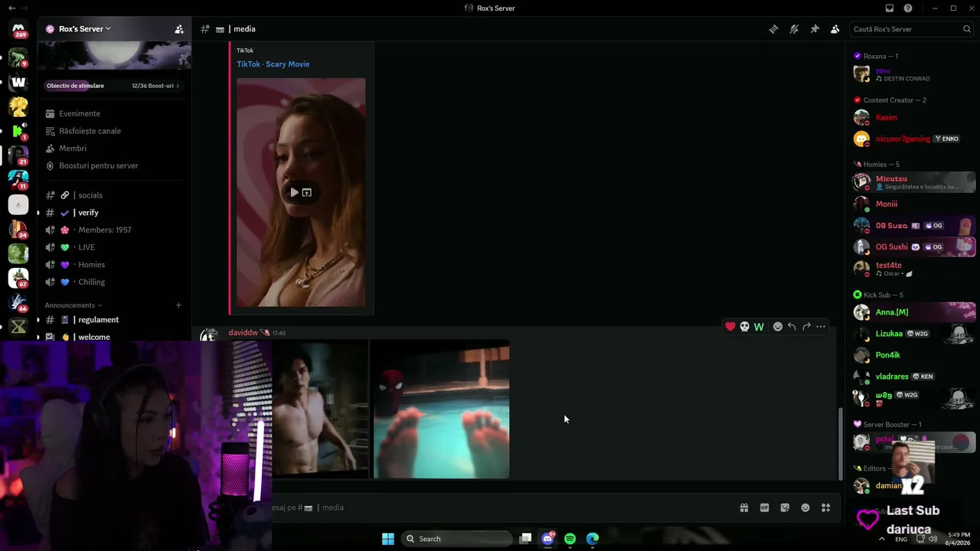Image resolution: width=980 pixels, height=551 pixels.
Task: Open the boost goal progress bar
Action: point(113,86)
